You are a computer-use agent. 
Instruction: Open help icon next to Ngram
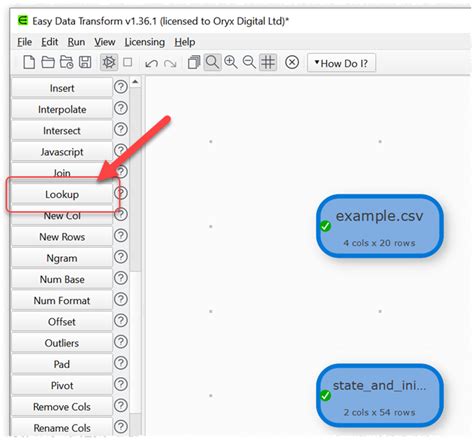point(121,257)
